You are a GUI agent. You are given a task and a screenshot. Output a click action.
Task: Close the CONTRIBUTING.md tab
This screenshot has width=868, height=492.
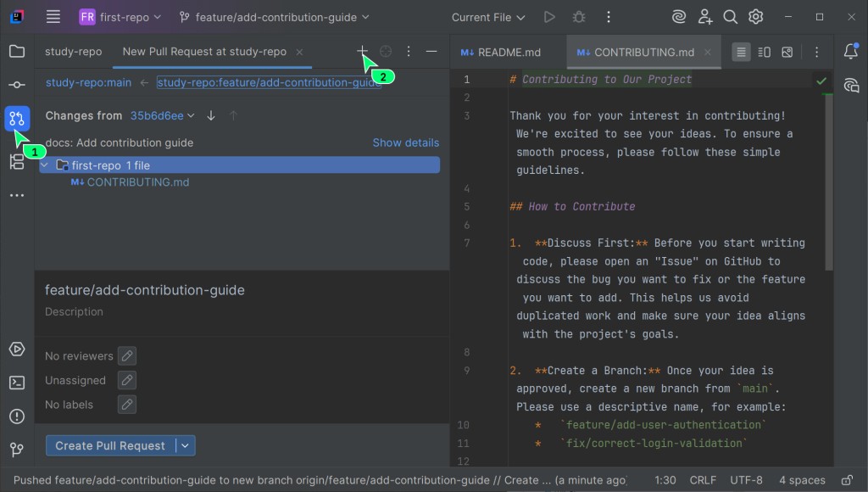pos(708,52)
